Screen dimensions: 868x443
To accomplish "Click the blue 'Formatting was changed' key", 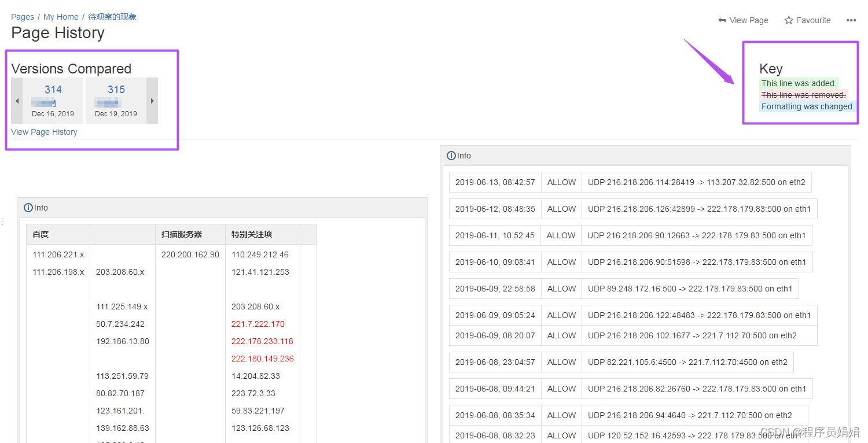I will pyautogui.click(x=808, y=106).
